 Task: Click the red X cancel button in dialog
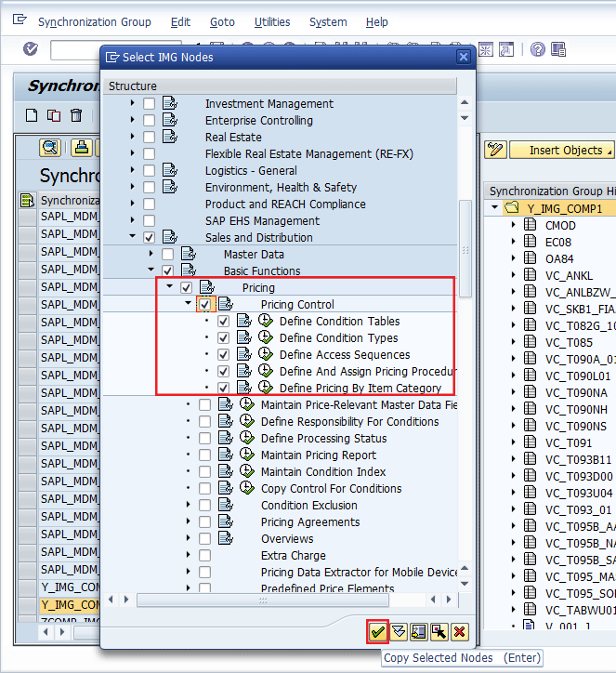pos(459,632)
